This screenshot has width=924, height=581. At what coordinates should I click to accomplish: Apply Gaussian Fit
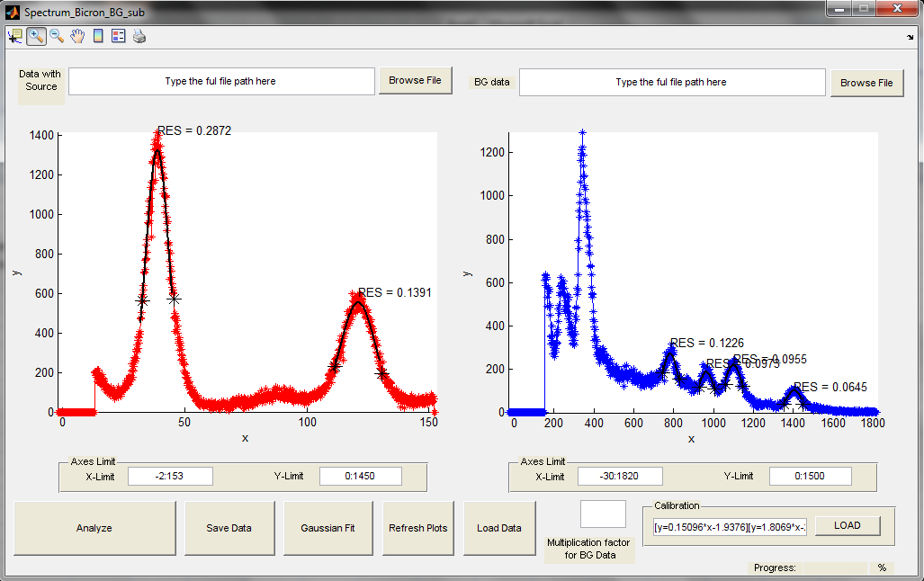coord(328,528)
